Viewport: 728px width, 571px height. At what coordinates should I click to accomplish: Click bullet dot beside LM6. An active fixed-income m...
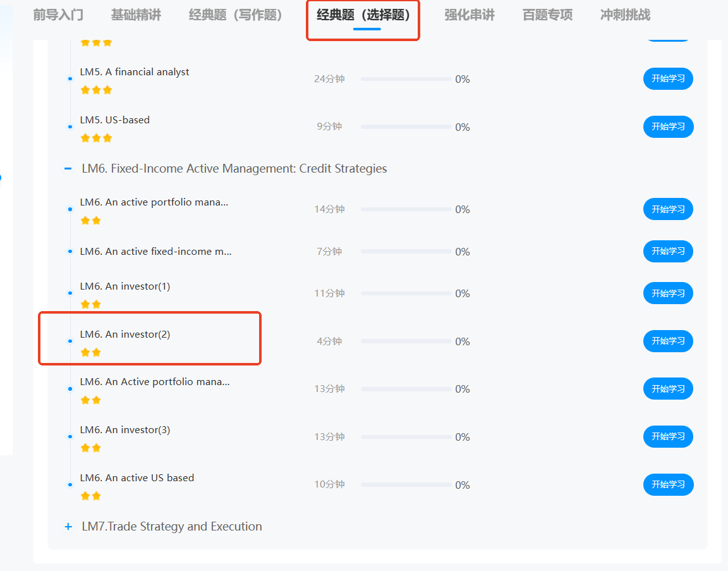[70, 251]
